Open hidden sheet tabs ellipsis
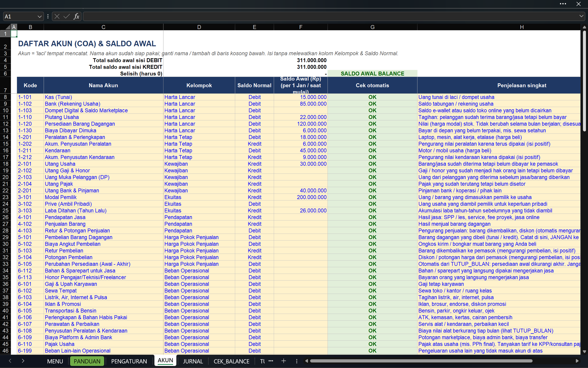The image size is (588, 368). [x=271, y=361]
